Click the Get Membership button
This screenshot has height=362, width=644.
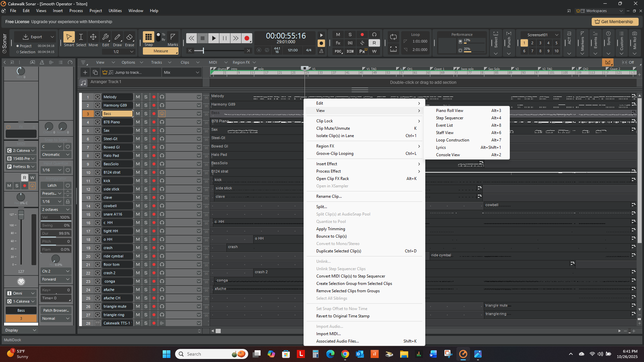click(614, 22)
